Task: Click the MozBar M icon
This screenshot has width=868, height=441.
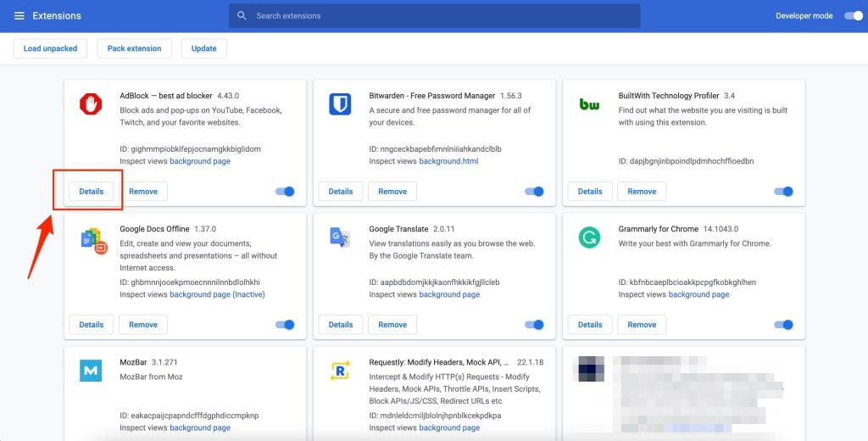Action: coord(91,371)
